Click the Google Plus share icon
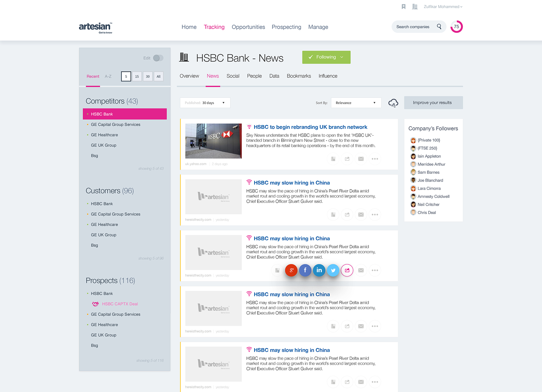542x392 pixels. 291,270
